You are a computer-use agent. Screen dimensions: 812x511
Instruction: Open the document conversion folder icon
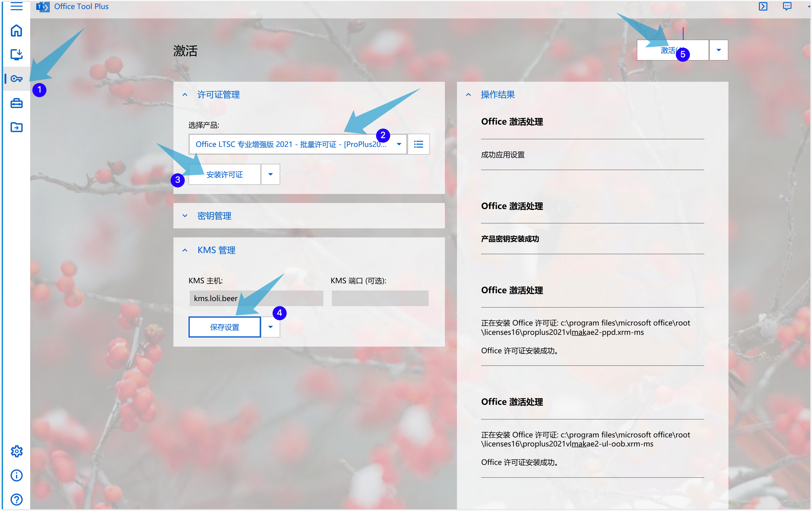pyautogui.click(x=16, y=127)
